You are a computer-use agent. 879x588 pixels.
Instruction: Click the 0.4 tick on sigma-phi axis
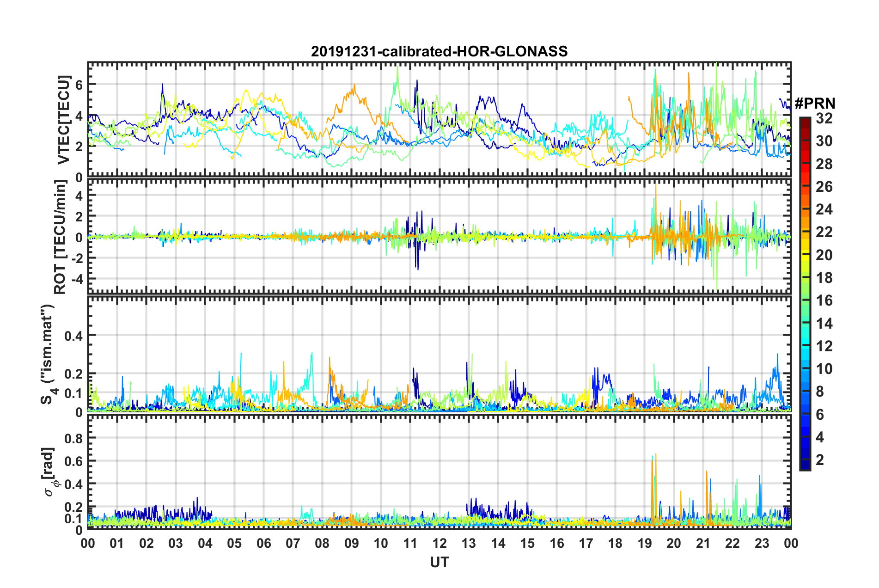click(x=74, y=484)
